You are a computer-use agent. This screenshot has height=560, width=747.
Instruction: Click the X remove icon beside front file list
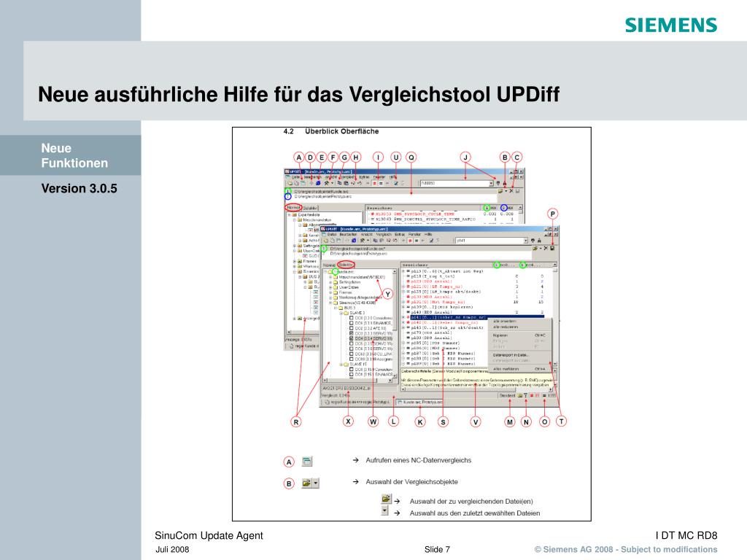pyautogui.click(x=546, y=248)
